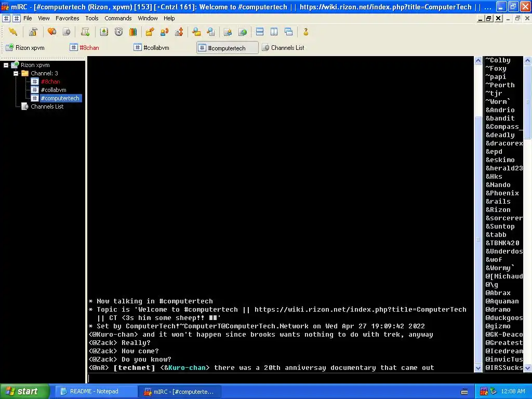532x399 pixels.
Task: Tile windows vertically icon
Action: (274, 32)
